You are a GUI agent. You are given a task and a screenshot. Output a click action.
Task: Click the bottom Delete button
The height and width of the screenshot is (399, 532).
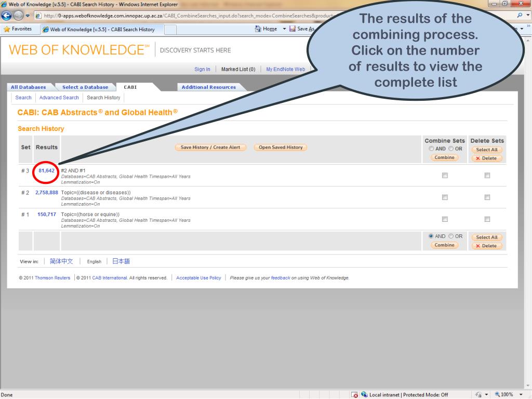click(487, 246)
